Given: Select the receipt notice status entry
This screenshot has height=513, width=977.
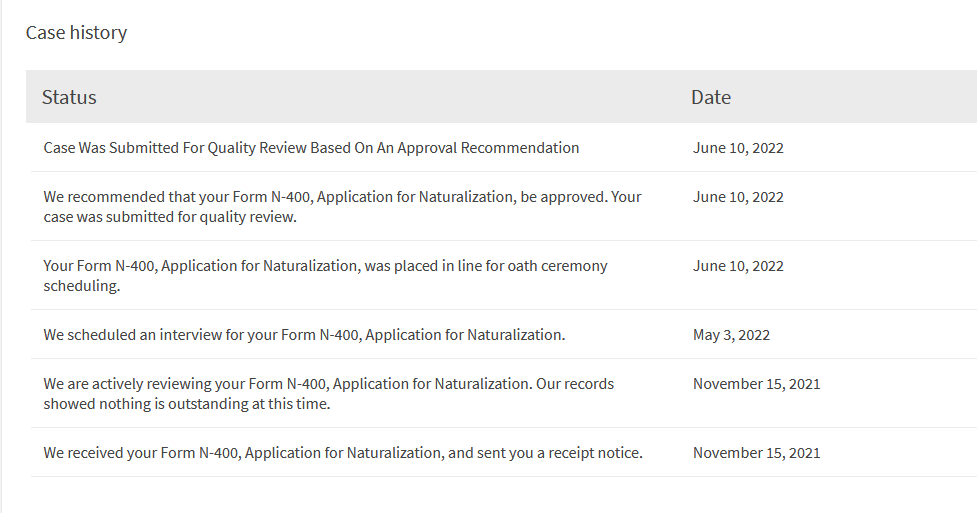Looking at the screenshot, I should 343,453.
